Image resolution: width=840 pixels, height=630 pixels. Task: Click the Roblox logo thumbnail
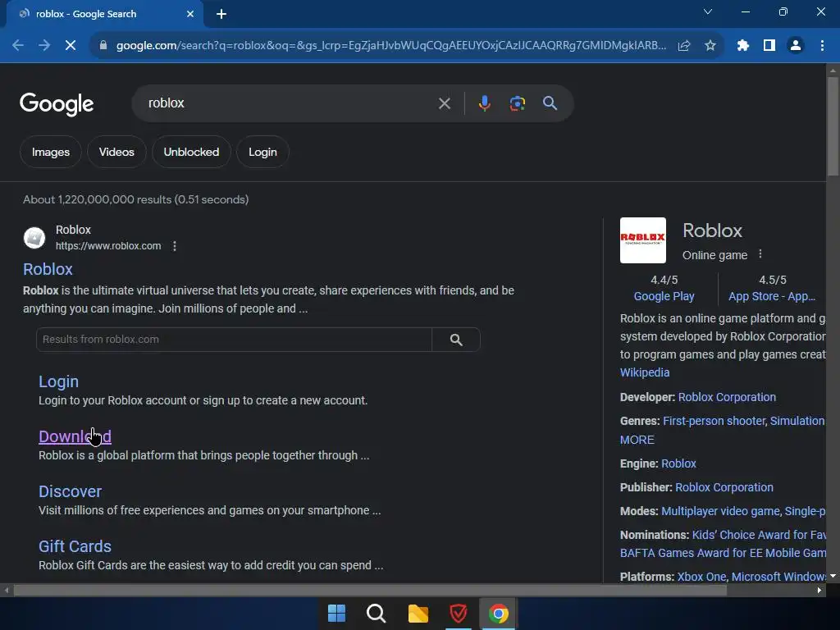click(x=643, y=240)
